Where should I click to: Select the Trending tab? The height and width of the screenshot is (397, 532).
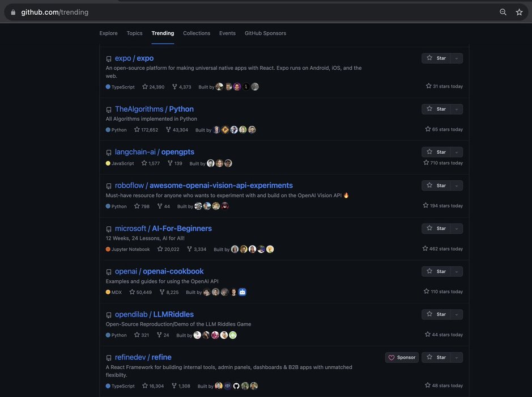(163, 33)
